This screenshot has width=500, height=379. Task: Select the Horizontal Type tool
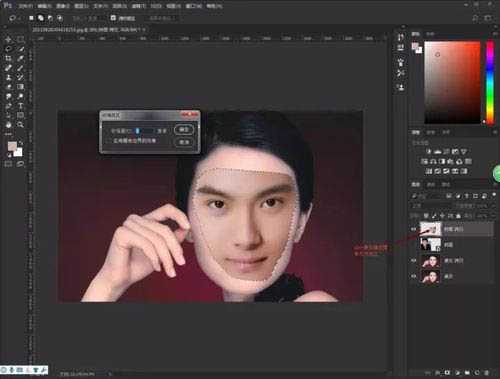pyautogui.click(x=20, y=106)
